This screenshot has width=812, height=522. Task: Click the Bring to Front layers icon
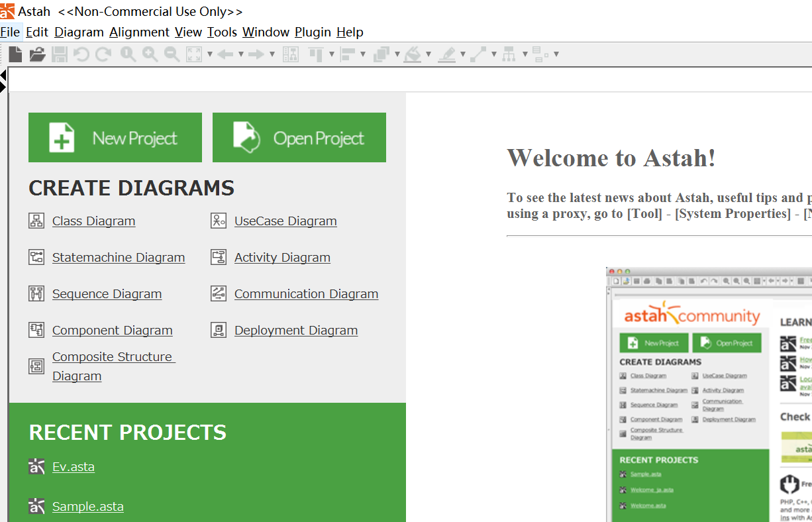pos(381,54)
